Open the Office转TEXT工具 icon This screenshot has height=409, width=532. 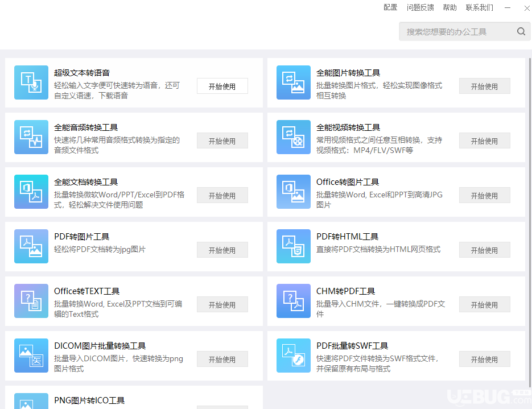point(31,301)
